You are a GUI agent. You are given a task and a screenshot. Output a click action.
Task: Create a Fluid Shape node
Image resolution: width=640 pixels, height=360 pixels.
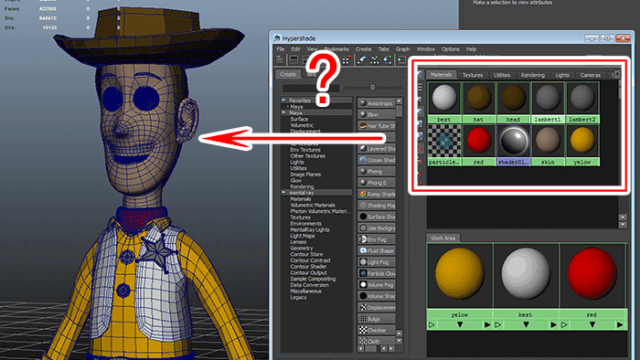point(376,251)
